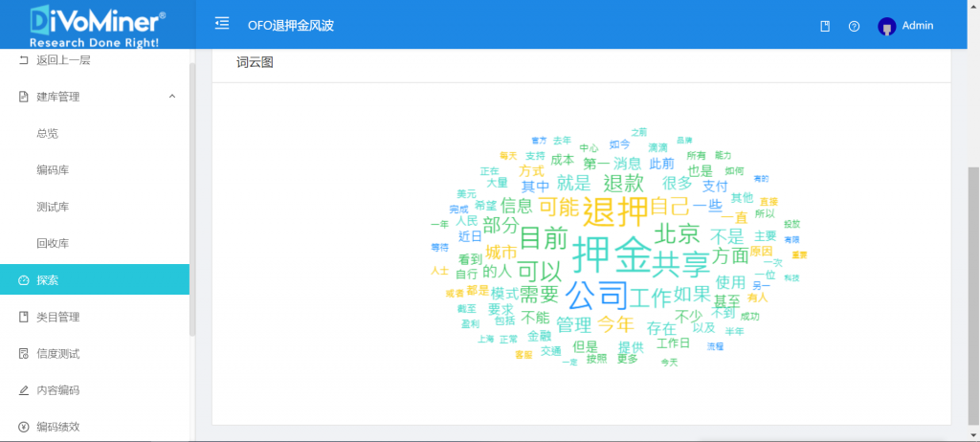This screenshot has width=980, height=442.
Task: Click the 编码绩效 yen icon
Action: pyautogui.click(x=24, y=427)
